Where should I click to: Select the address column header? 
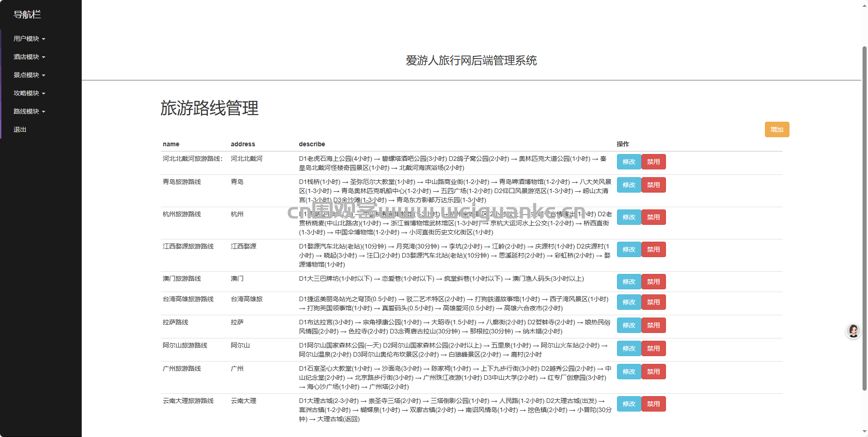[243, 144]
